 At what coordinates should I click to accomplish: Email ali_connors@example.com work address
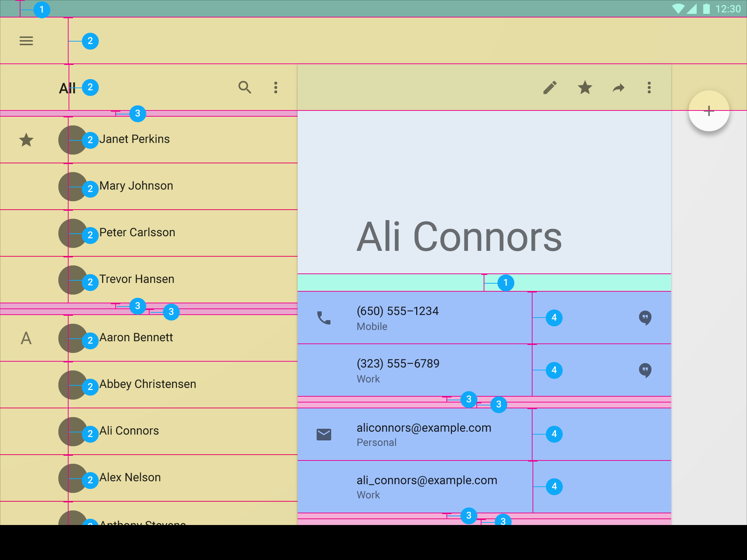[484, 487]
